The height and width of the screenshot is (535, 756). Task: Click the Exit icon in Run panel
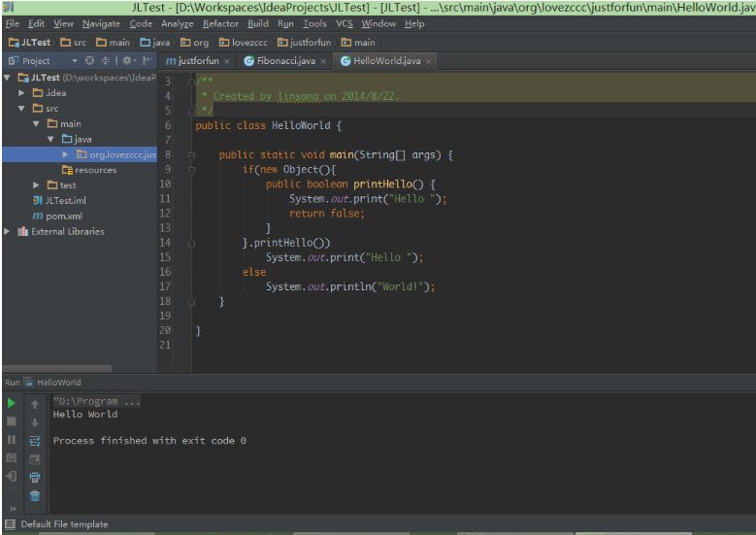click(x=12, y=477)
